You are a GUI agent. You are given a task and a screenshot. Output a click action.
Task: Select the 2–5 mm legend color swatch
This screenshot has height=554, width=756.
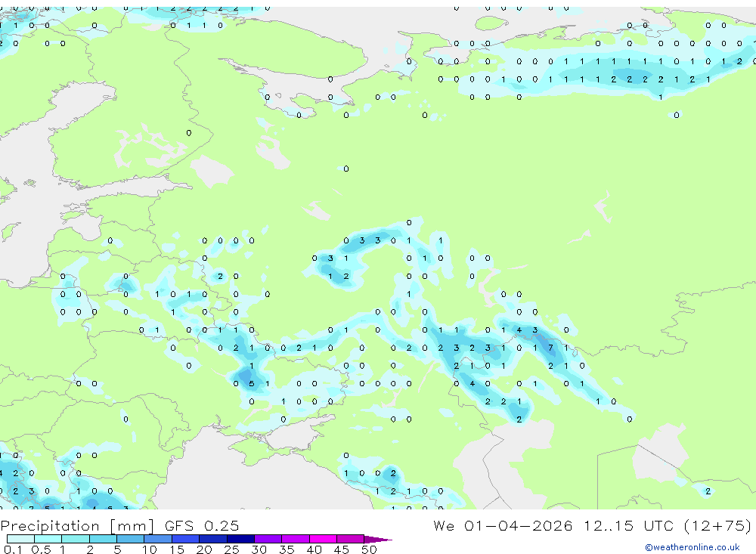[x=103, y=539]
